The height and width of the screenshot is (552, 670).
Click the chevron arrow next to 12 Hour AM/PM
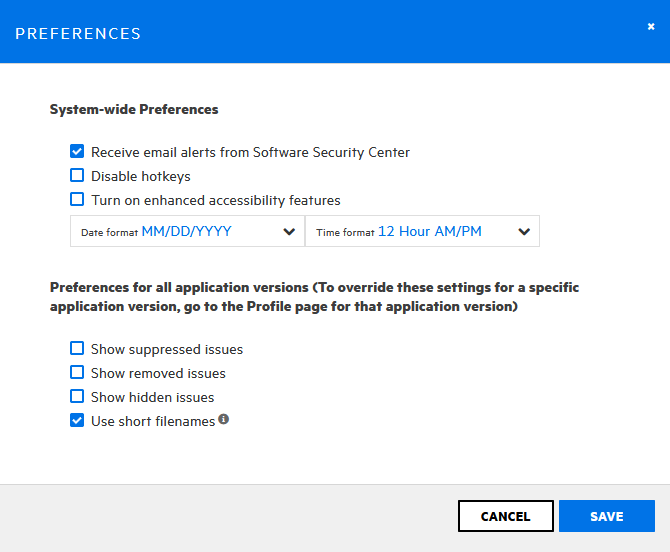[524, 232]
